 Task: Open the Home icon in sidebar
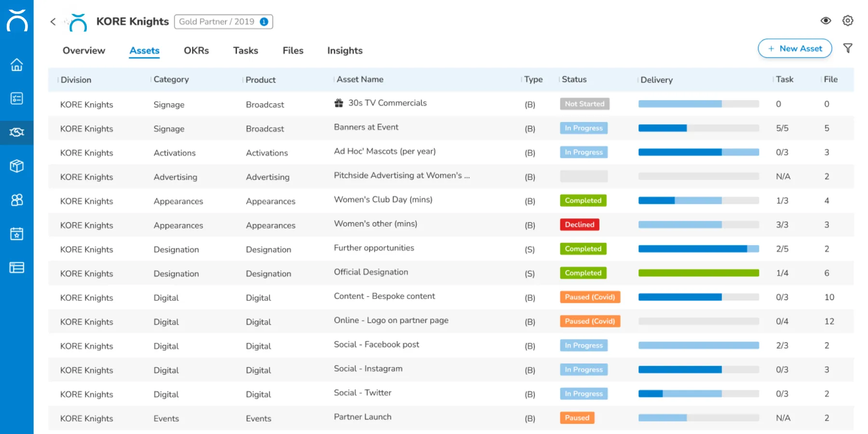pyautogui.click(x=17, y=65)
